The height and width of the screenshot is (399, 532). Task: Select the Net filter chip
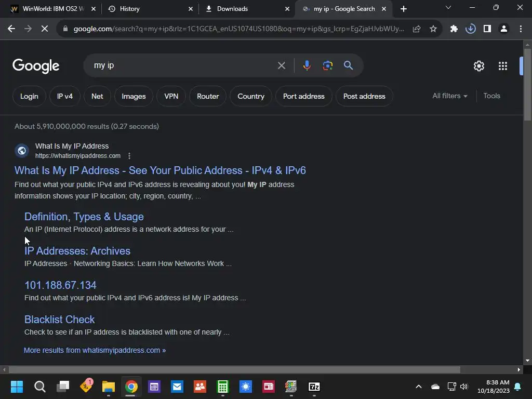click(97, 96)
